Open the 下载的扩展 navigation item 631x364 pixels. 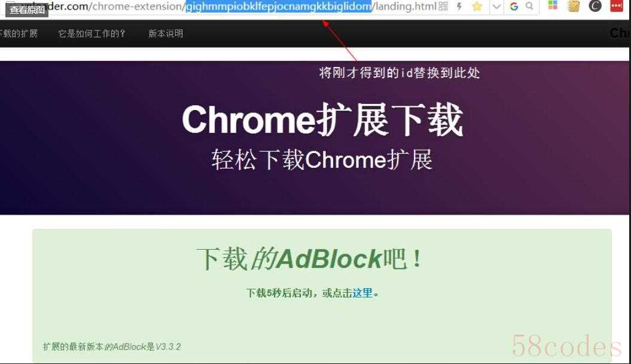(x=19, y=33)
